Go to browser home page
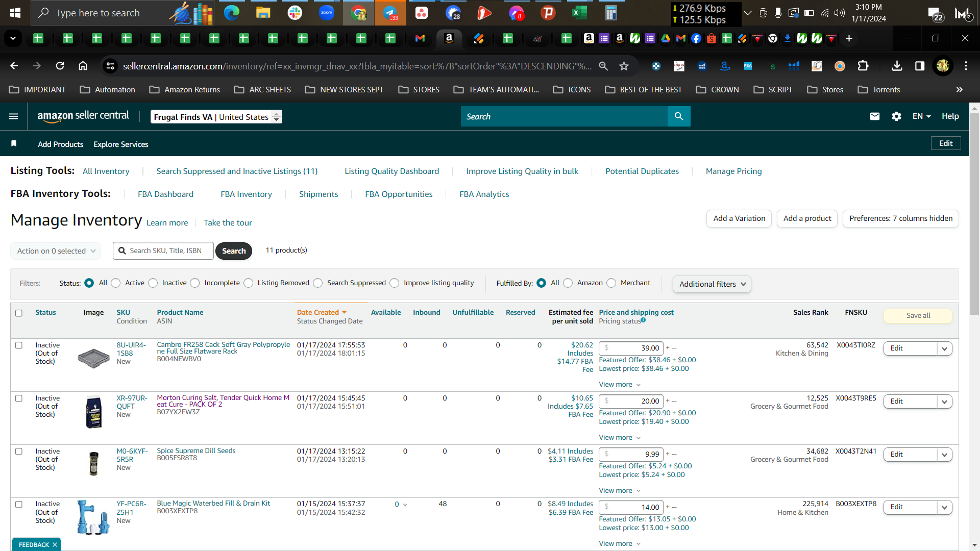 pos(83,66)
